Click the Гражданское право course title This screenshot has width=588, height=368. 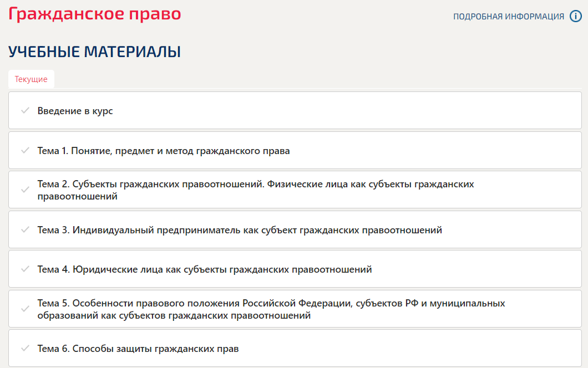95,14
